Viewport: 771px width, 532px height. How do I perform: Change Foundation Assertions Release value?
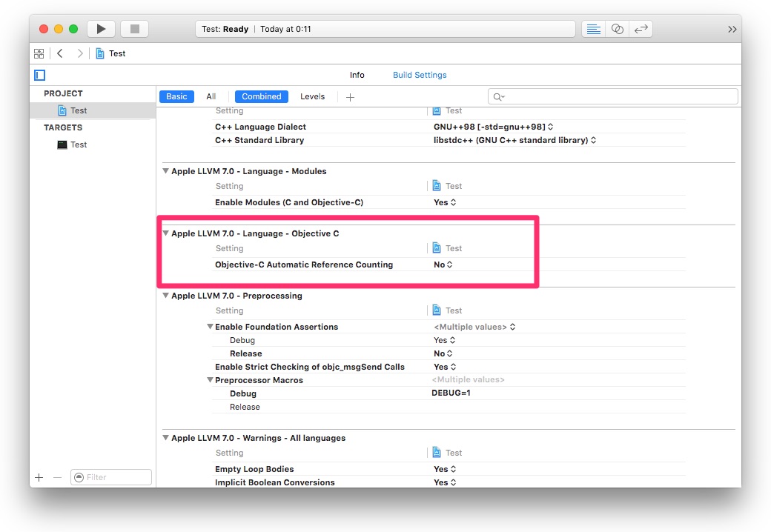point(443,353)
